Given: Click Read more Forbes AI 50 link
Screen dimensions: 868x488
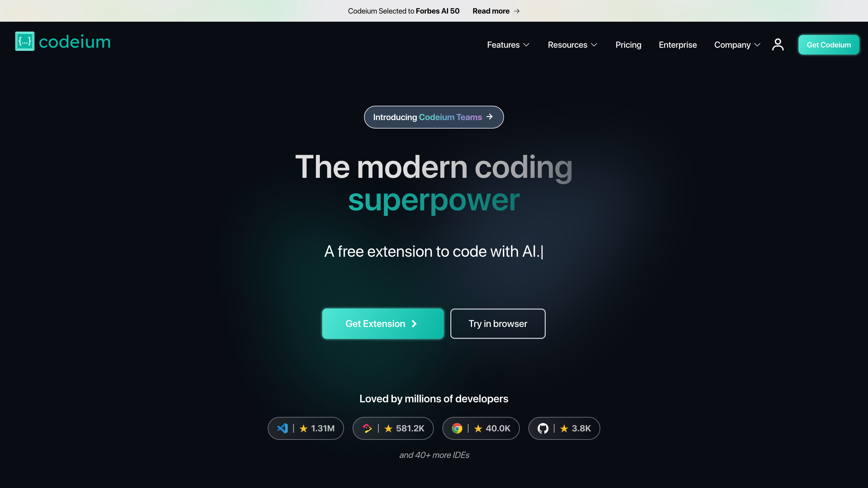Looking at the screenshot, I should tap(496, 11).
